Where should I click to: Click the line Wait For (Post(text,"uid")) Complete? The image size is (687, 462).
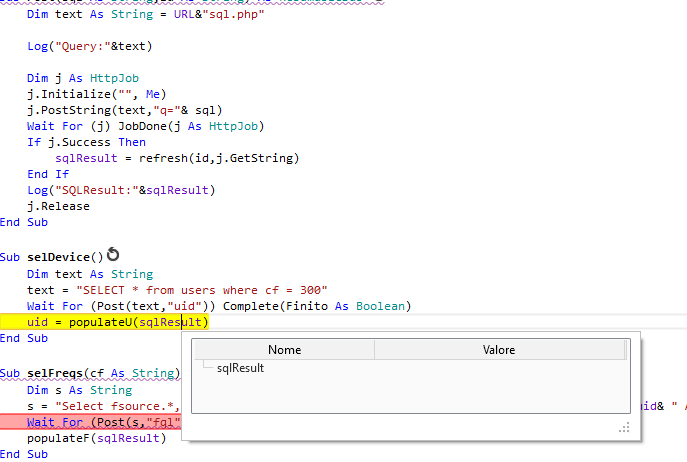219,306
